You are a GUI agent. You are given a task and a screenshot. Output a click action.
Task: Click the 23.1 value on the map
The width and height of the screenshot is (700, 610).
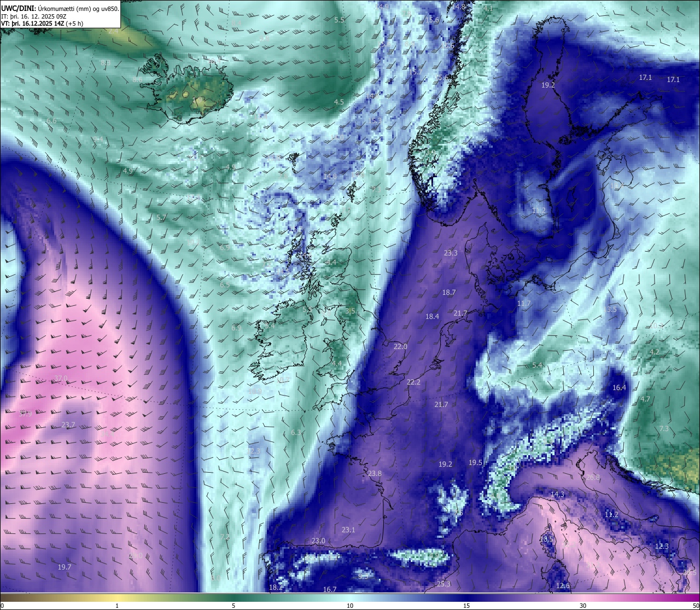click(348, 530)
